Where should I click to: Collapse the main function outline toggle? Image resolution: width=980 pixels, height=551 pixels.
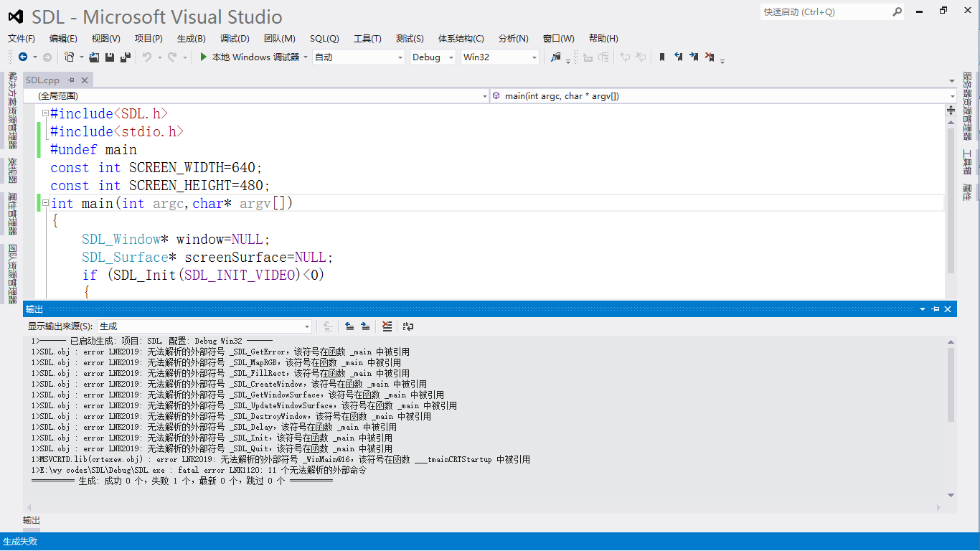(45, 204)
